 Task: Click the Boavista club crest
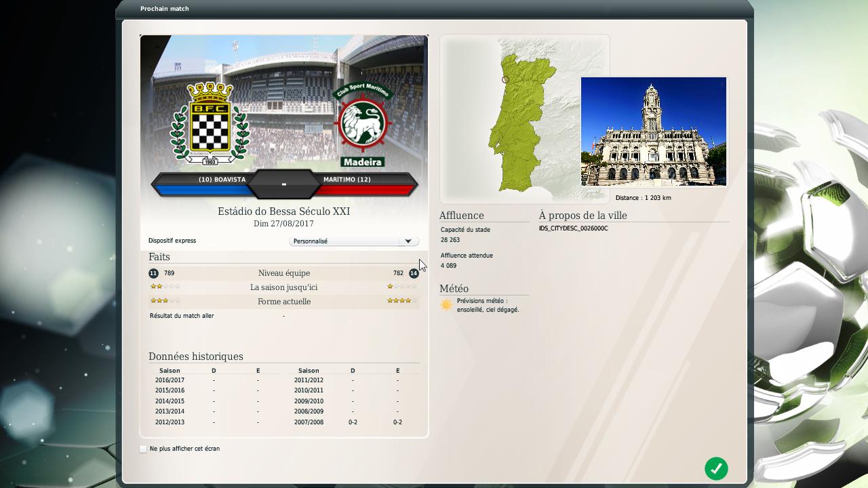point(210,123)
